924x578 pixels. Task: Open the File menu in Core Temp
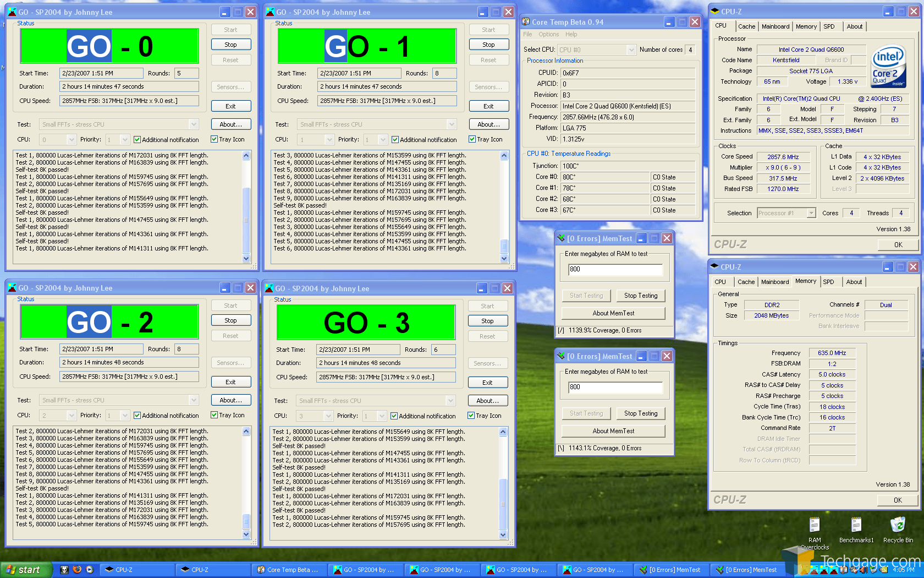pyautogui.click(x=527, y=34)
